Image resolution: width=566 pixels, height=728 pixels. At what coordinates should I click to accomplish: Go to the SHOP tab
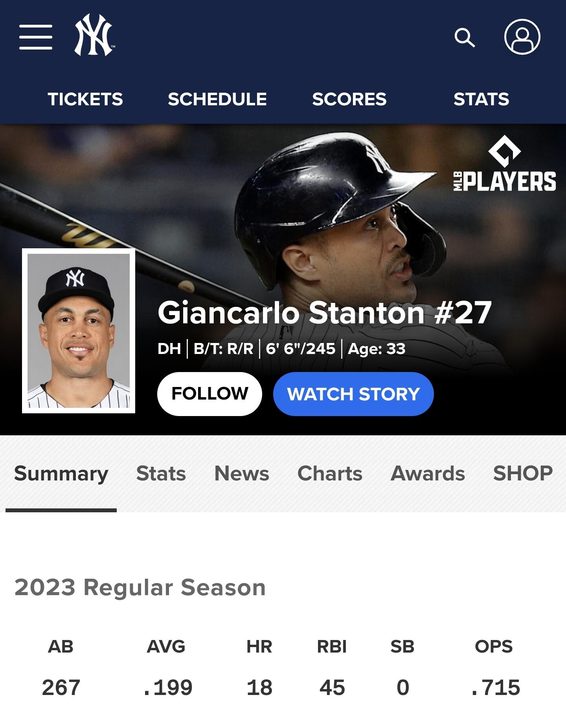click(x=523, y=473)
